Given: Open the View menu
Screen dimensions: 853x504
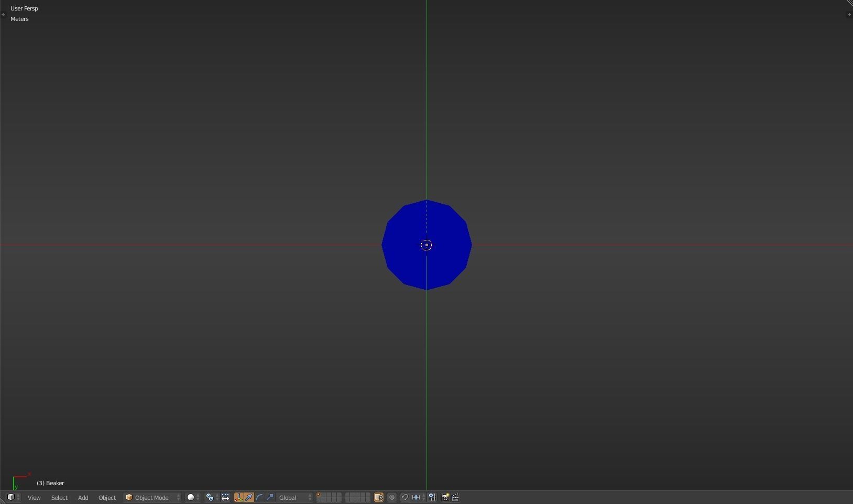Looking at the screenshot, I should click(x=34, y=498).
